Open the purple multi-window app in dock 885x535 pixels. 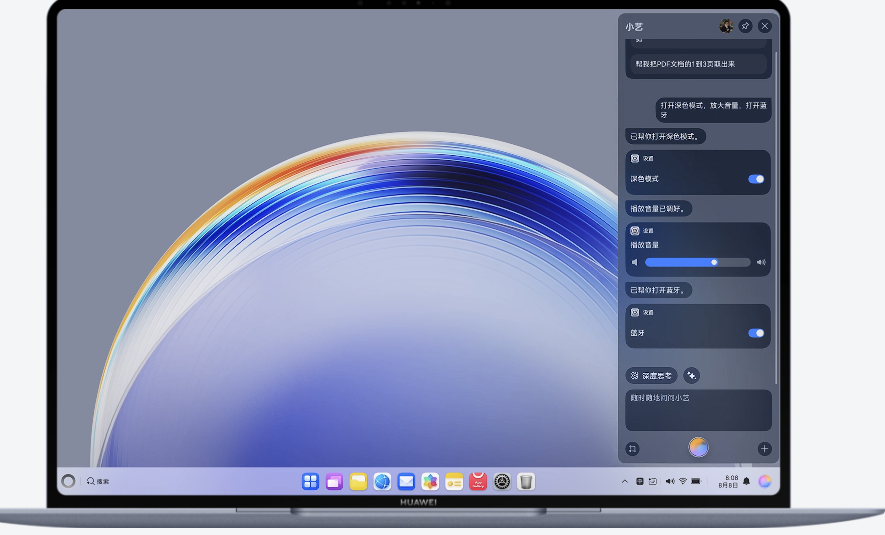(x=334, y=481)
